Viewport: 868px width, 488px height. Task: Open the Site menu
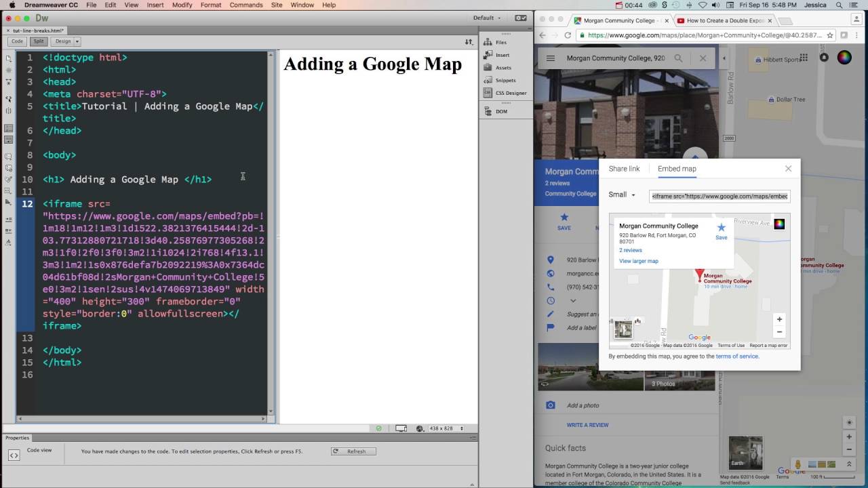point(277,5)
